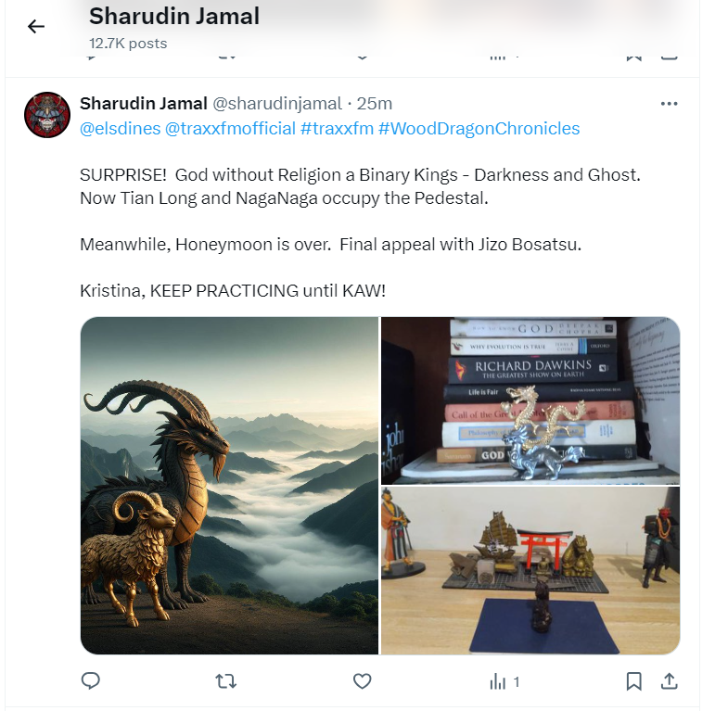Open Sharudin Jamal's profile avatar
The width and height of the screenshot is (728, 711).
[47, 115]
